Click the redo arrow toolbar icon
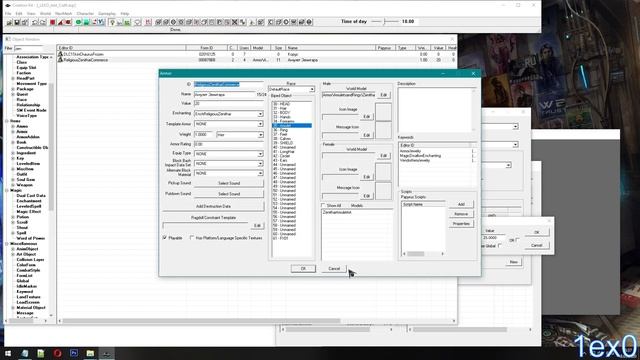This screenshot has width=640, height=360. coord(43,22)
